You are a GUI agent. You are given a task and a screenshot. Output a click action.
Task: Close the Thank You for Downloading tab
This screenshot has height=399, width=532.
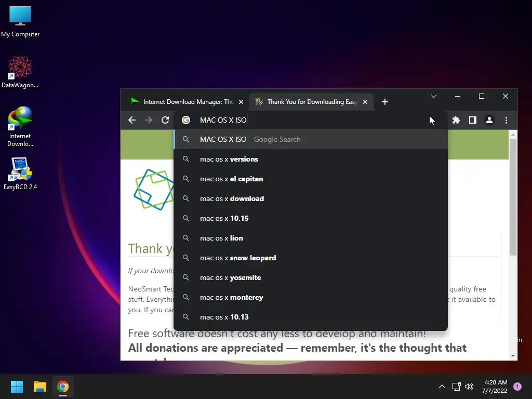coord(365,102)
